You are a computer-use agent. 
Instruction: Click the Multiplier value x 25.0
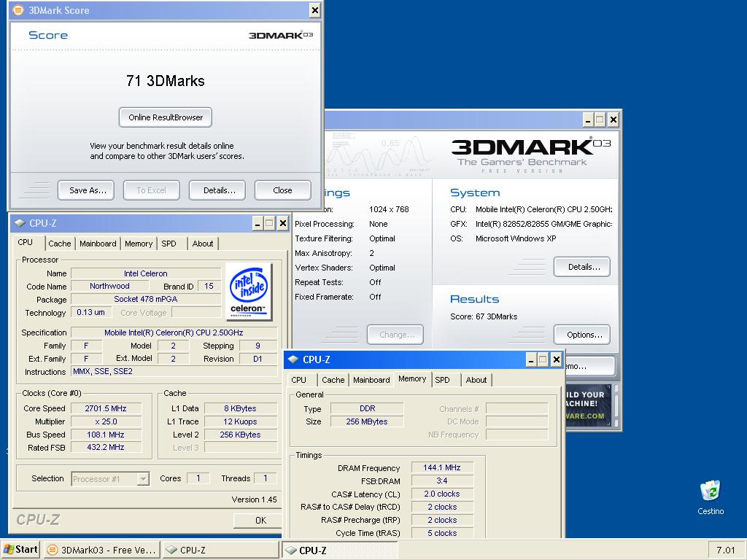106,421
